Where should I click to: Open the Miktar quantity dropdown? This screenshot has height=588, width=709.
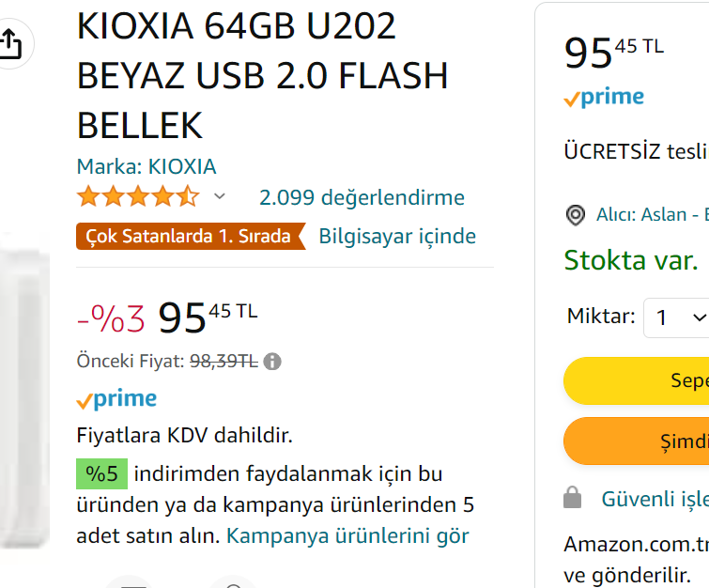pyautogui.click(x=678, y=317)
